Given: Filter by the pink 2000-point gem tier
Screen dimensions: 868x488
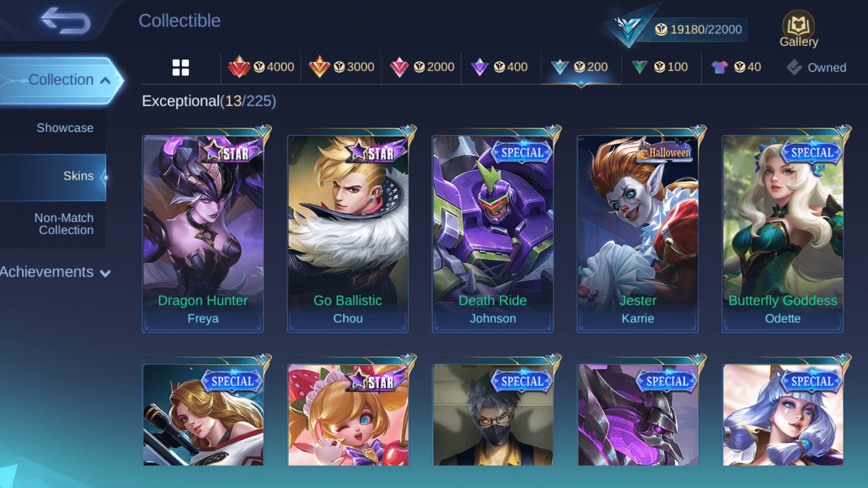Looking at the screenshot, I should click(422, 67).
